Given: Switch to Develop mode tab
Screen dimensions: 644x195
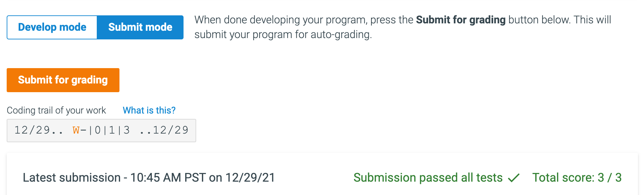Looking at the screenshot, I should [x=52, y=27].
